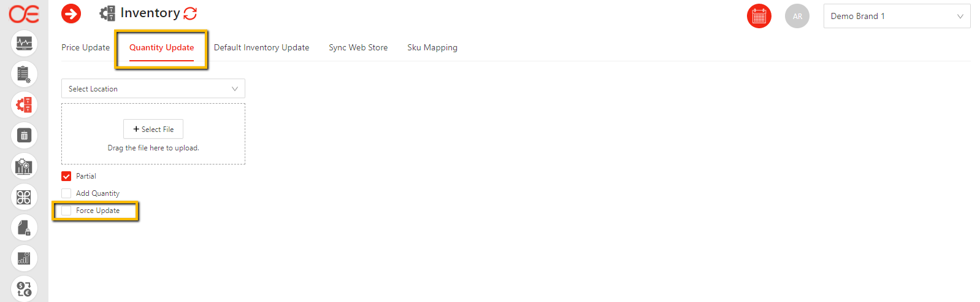This screenshot has width=980, height=302.
Task: Click the refresh icon next to Inventory
Action: 190,14
